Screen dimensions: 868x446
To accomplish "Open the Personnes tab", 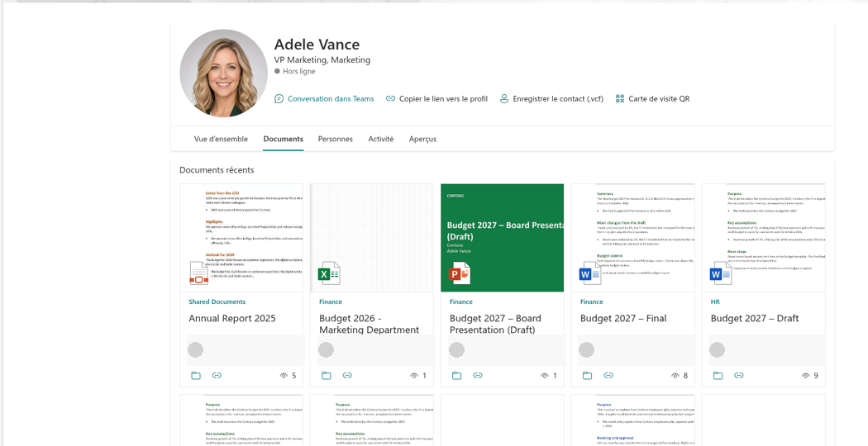I will tap(336, 139).
